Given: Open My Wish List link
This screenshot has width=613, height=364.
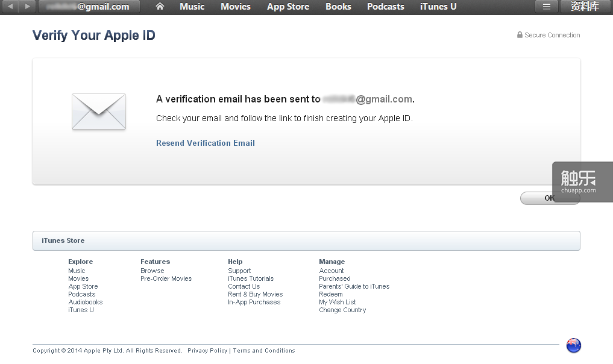Looking at the screenshot, I should 338,302.
